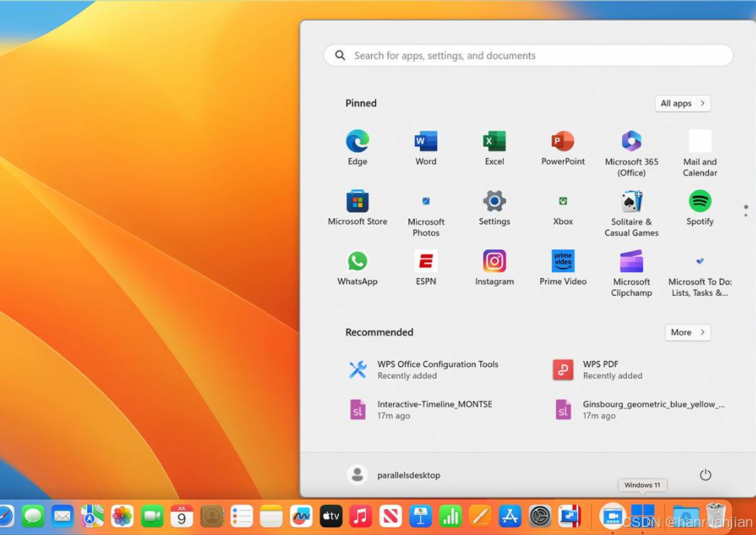Image resolution: width=756 pixels, height=535 pixels.
Task: Open the Trash in the Dock
Action: (716, 516)
